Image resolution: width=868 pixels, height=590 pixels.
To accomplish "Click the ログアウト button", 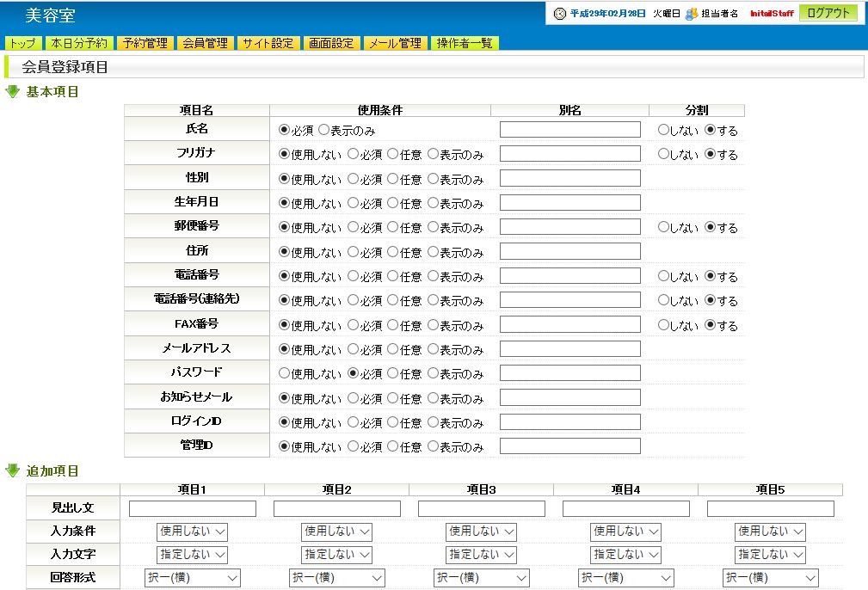I will coord(828,13).
